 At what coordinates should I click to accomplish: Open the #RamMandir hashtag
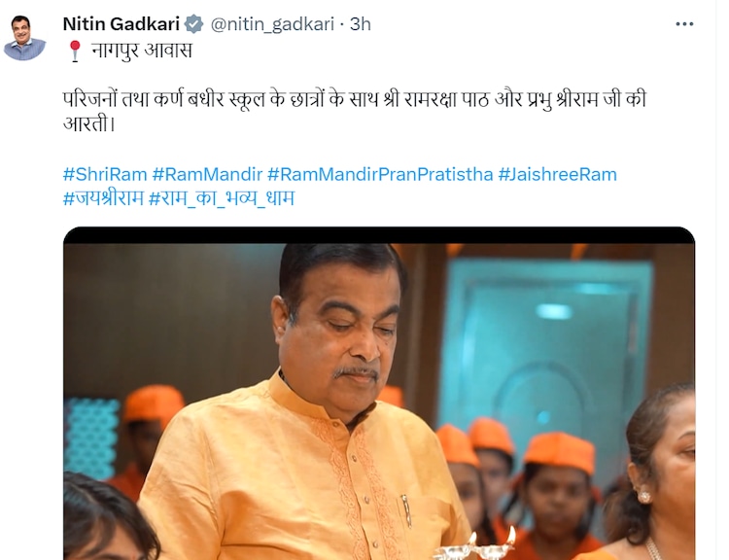(207, 174)
